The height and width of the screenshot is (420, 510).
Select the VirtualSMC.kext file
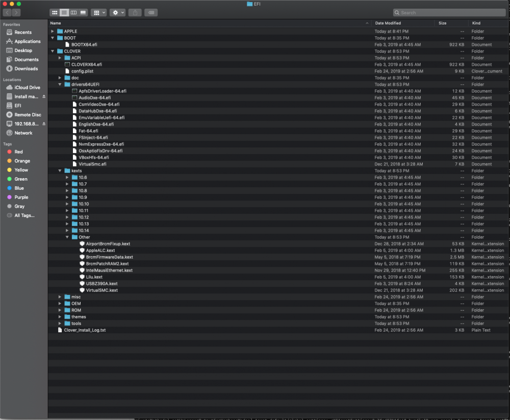point(102,290)
